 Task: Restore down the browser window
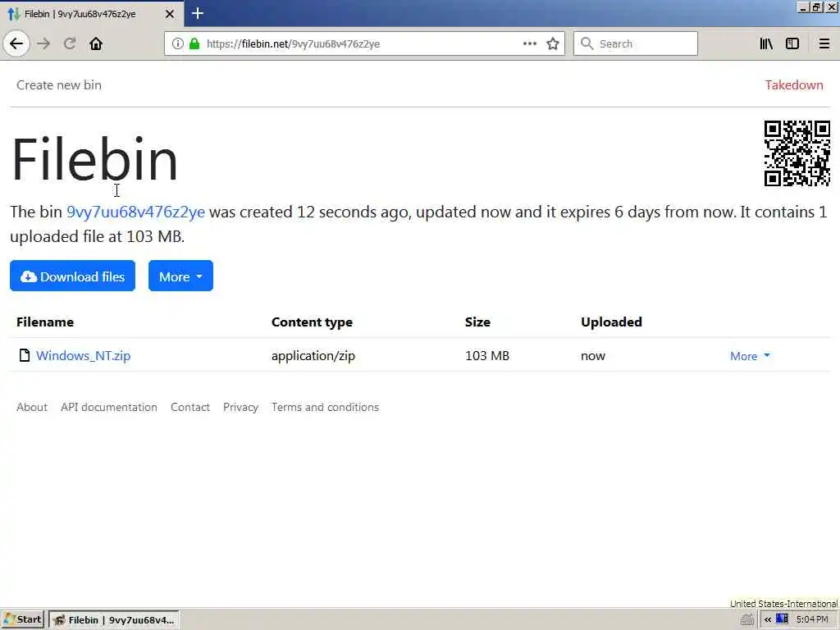tap(816, 7)
